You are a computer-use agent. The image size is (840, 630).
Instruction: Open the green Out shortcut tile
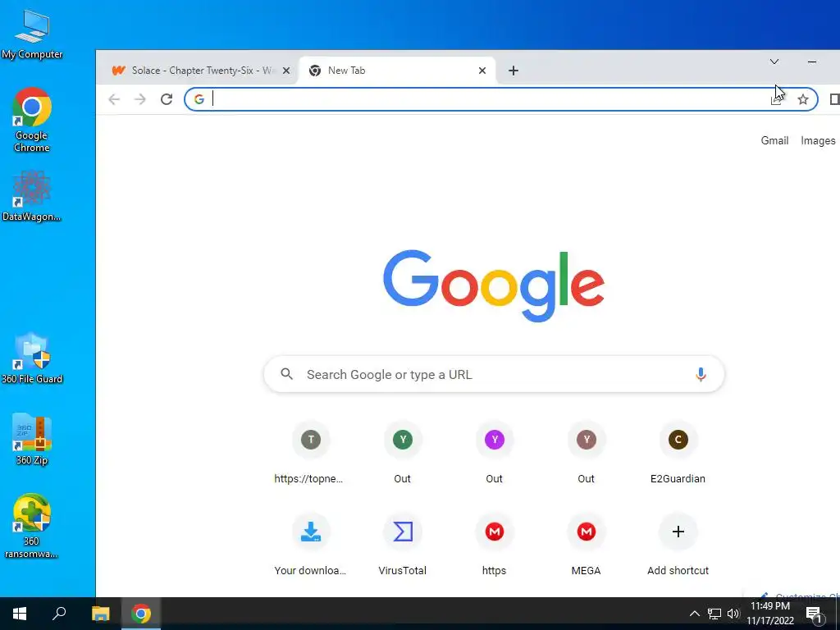click(x=402, y=453)
